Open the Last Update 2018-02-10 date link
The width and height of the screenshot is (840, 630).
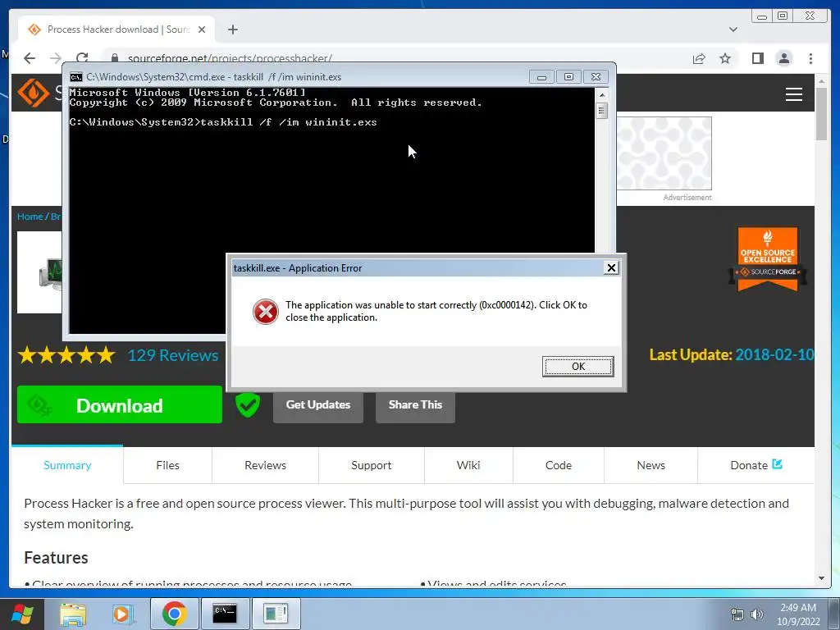pyautogui.click(x=774, y=354)
